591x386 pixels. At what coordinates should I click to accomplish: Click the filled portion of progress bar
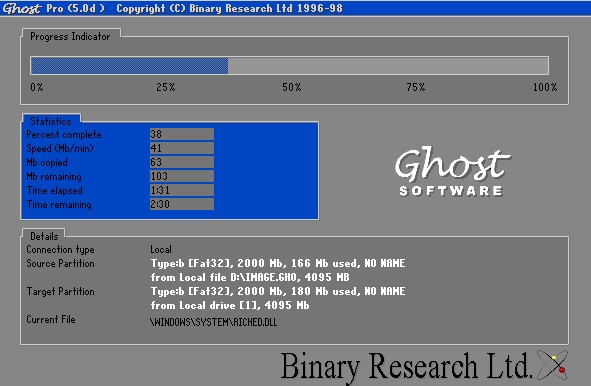pos(129,66)
